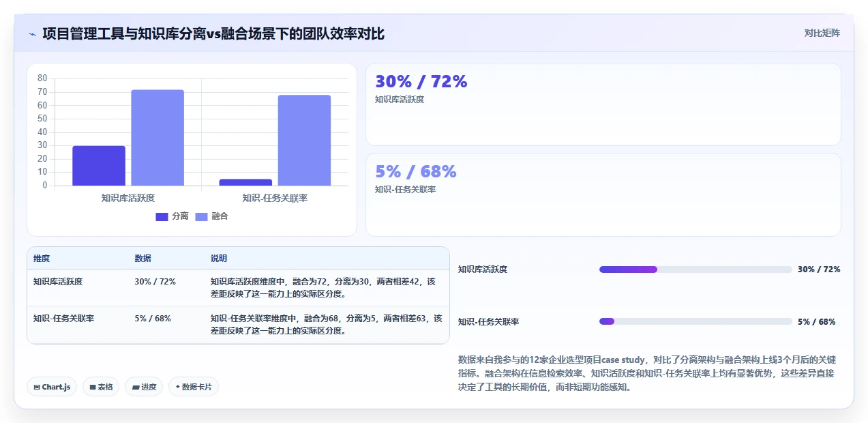Click the 30% / 72% table cell
Screen dimensions: 868x423
click(155, 281)
